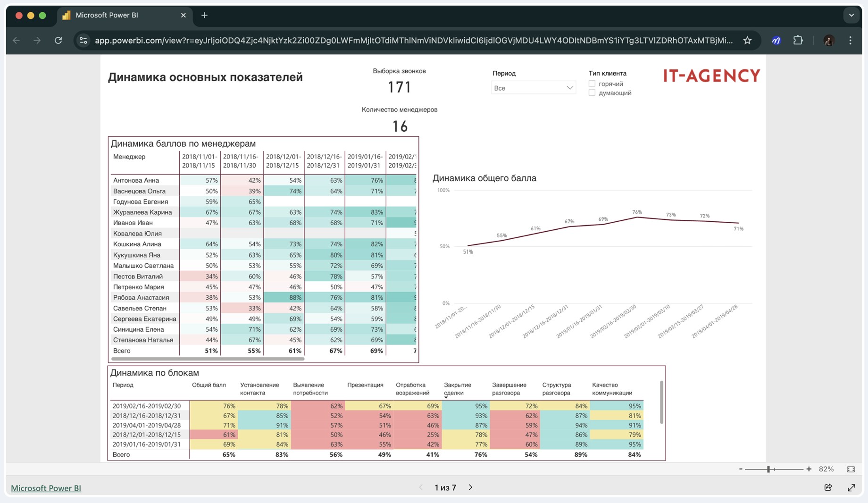Go to next report page arrow
The height and width of the screenshot is (503, 868).
pyautogui.click(x=470, y=487)
